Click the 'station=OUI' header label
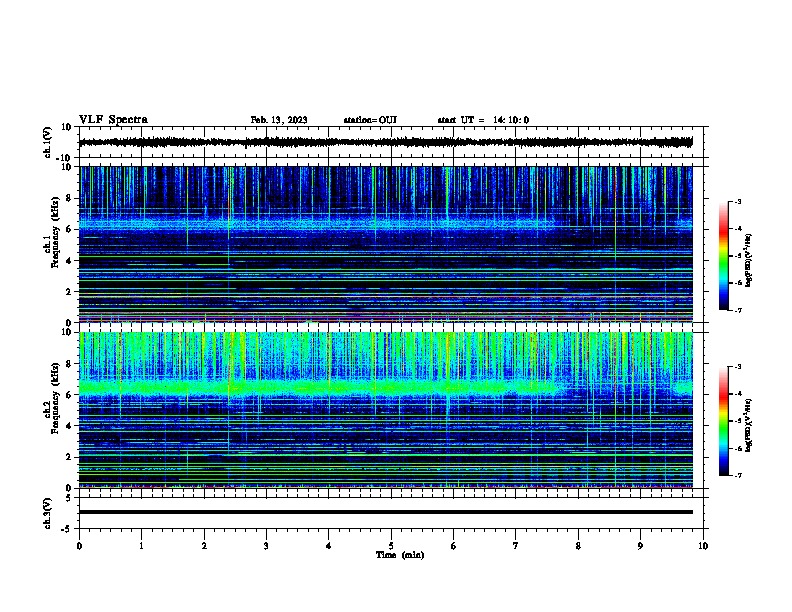Image resolution: width=792 pixels, height=612 pixels. (370, 120)
